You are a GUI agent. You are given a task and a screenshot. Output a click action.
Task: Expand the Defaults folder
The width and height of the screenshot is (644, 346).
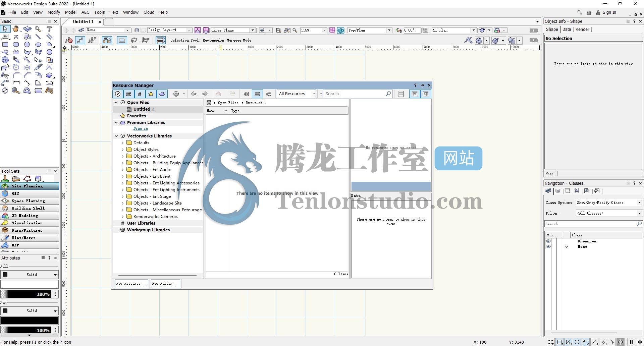click(122, 143)
